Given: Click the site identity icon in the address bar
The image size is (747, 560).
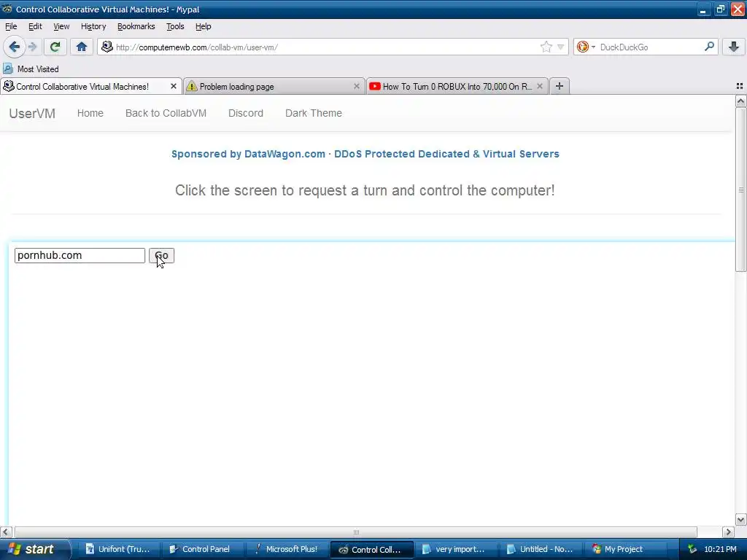Looking at the screenshot, I should click(107, 47).
